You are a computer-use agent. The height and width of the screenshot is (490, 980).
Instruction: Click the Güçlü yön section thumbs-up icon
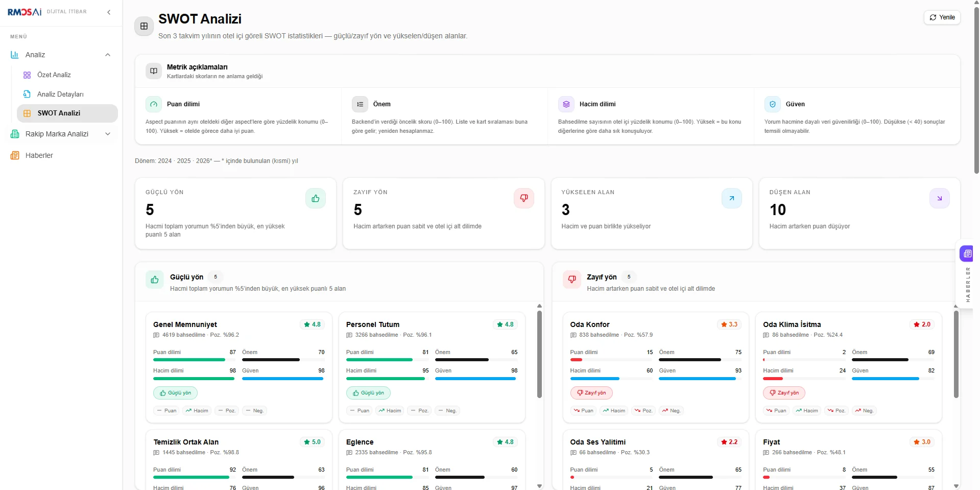pos(155,279)
